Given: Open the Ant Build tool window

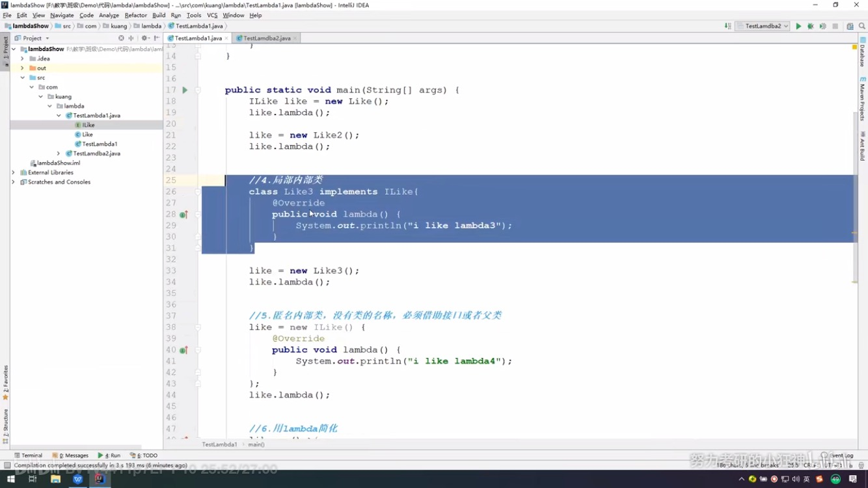Looking at the screenshot, I should tap(863, 145).
